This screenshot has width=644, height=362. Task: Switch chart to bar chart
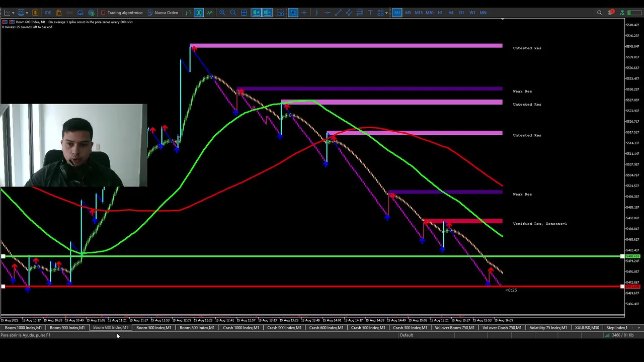[188, 13]
